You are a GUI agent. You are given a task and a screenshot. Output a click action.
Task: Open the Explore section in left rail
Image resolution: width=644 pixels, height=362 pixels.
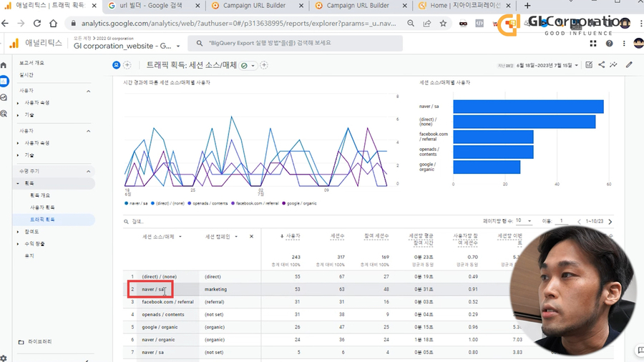tap(4, 98)
